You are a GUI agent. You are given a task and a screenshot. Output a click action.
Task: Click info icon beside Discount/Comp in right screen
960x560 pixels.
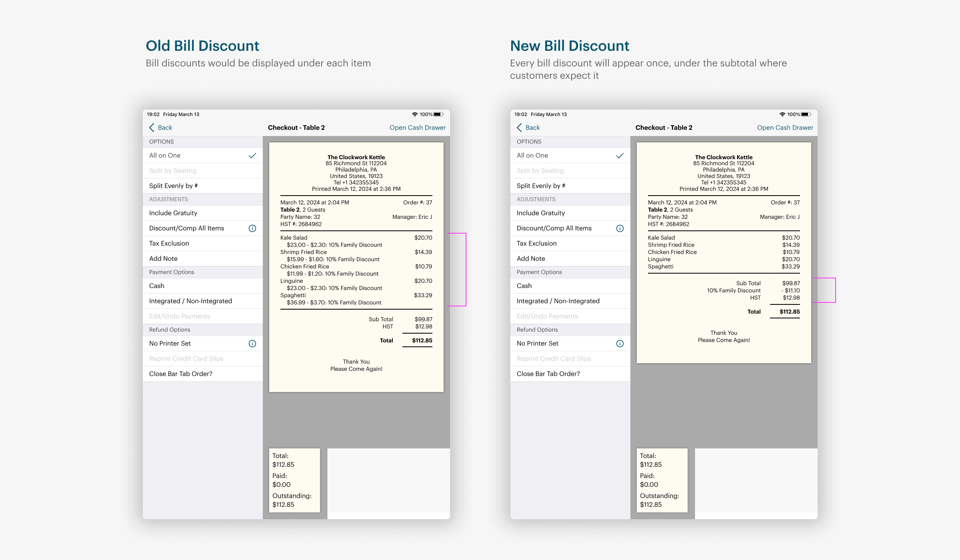click(620, 228)
